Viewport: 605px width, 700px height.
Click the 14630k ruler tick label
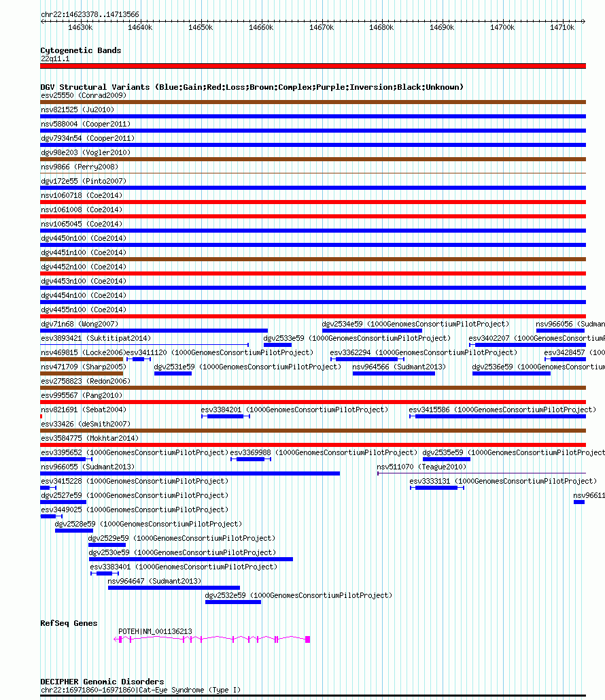(x=80, y=28)
